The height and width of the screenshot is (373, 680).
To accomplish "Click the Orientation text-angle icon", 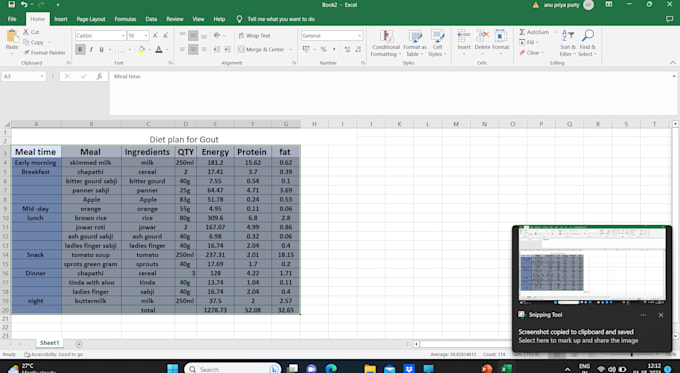I will point(217,35).
